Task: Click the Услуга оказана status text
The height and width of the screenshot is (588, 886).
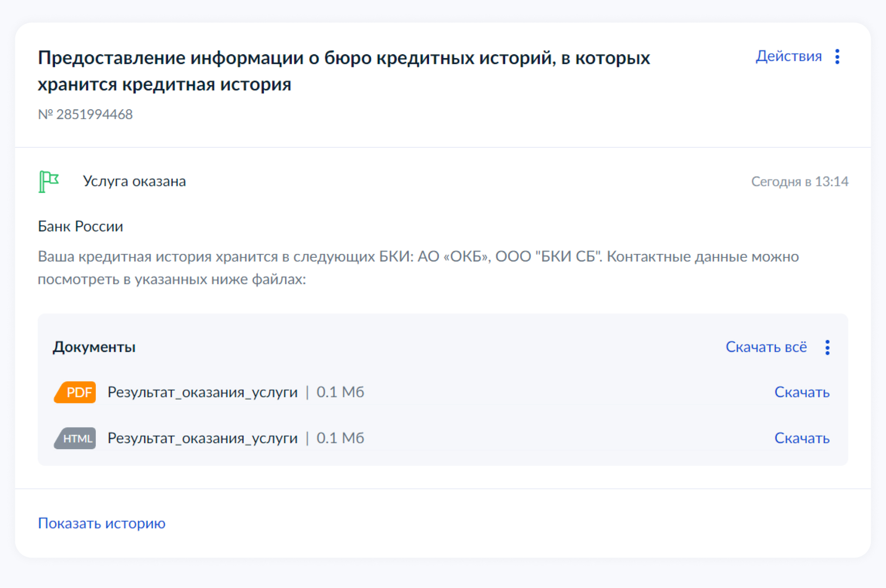Action: tap(134, 182)
